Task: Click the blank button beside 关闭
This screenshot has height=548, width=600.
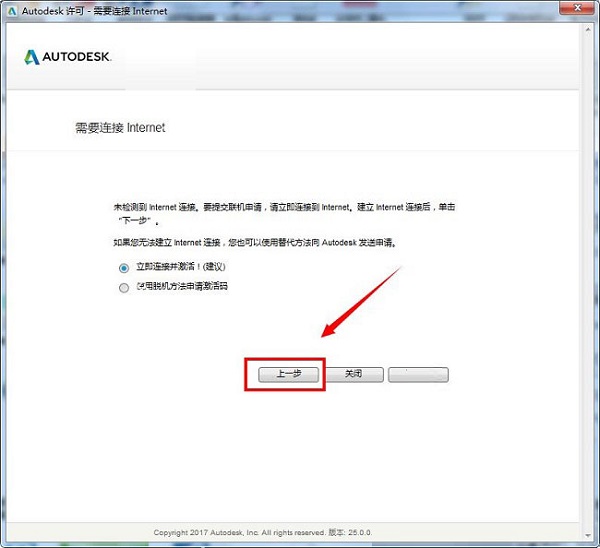Action: tap(418, 374)
